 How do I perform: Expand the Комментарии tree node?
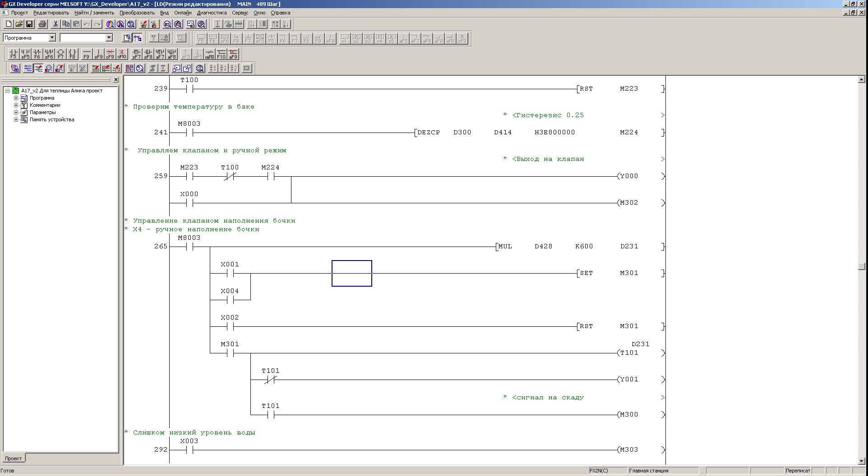point(16,105)
